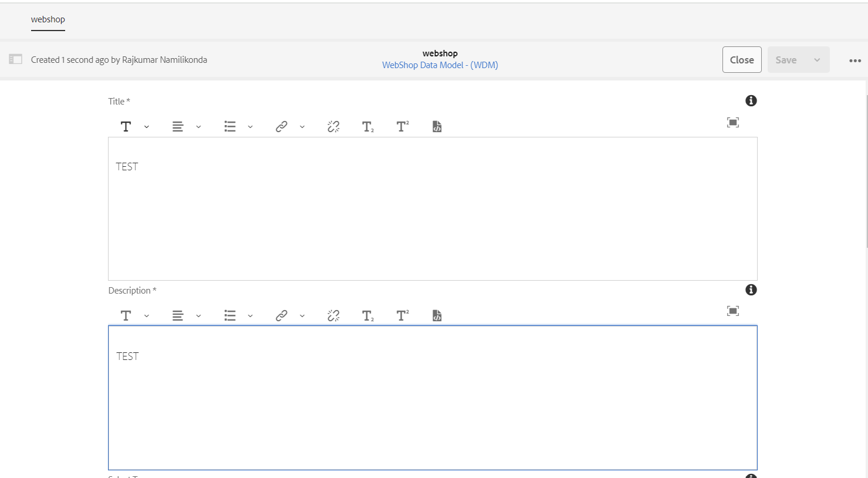Click the page vertical scrollbar
The height and width of the screenshot is (478, 868).
(866, 170)
